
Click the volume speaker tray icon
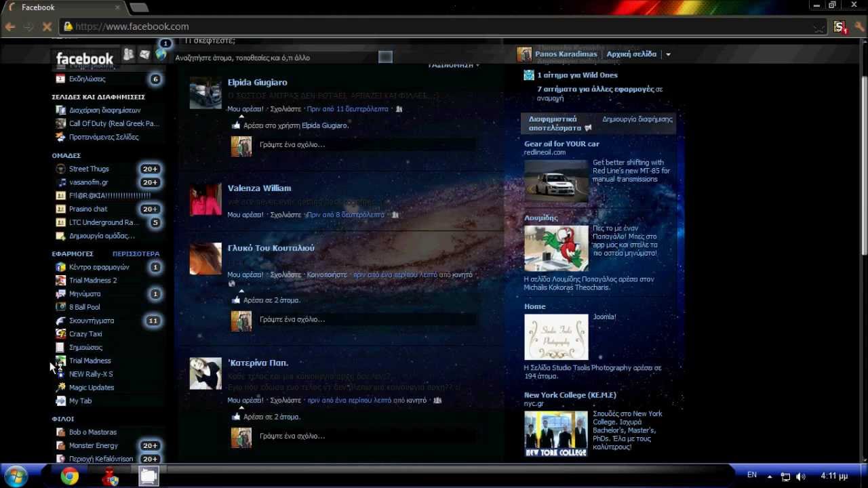801,476
